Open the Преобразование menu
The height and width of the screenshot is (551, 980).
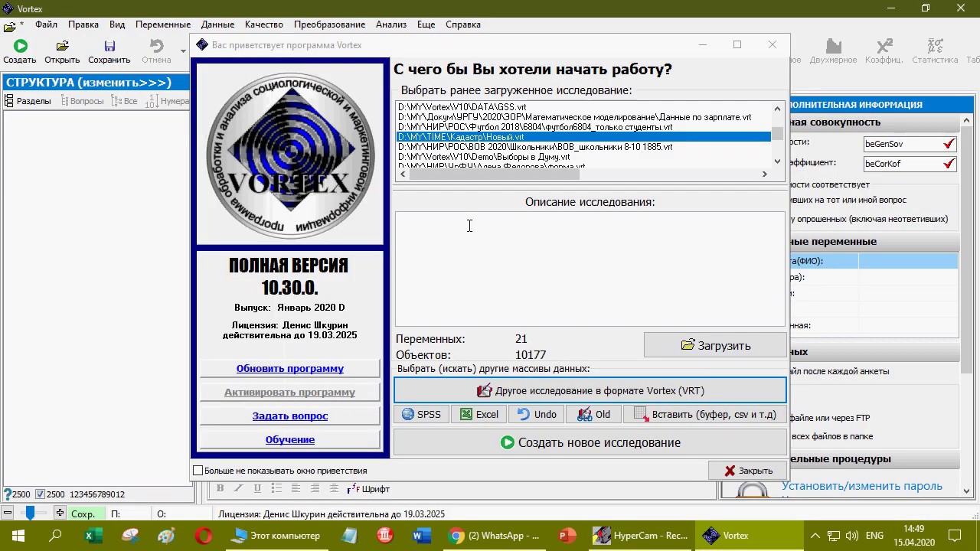point(330,24)
